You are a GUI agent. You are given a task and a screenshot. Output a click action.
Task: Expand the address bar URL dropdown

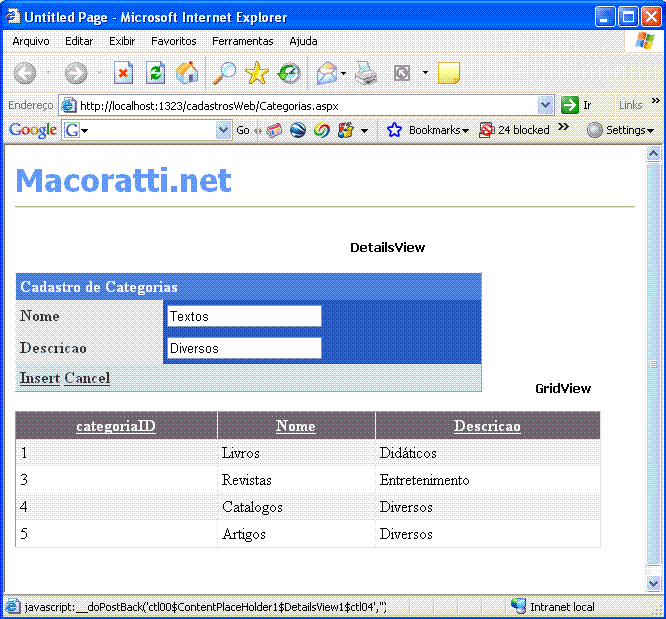(x=545, y=105)
